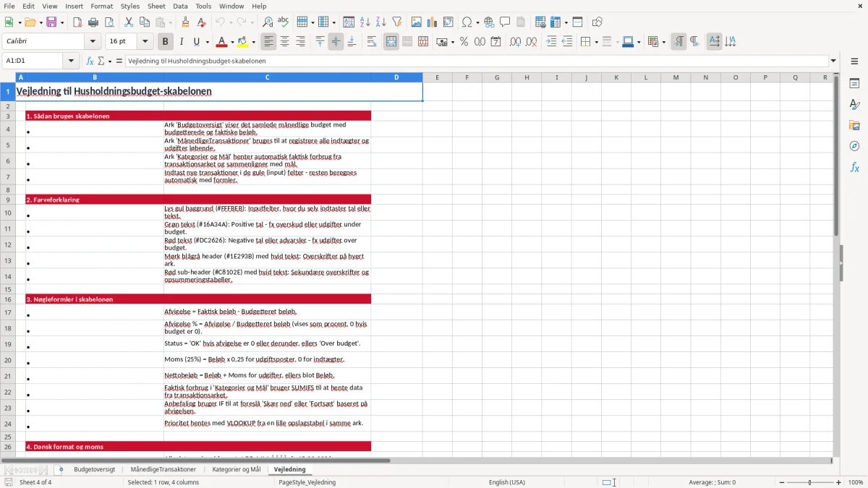Viewport: 868px width, 488px height.
Task: Click Increase Indent icon
Action: point(551,42)
